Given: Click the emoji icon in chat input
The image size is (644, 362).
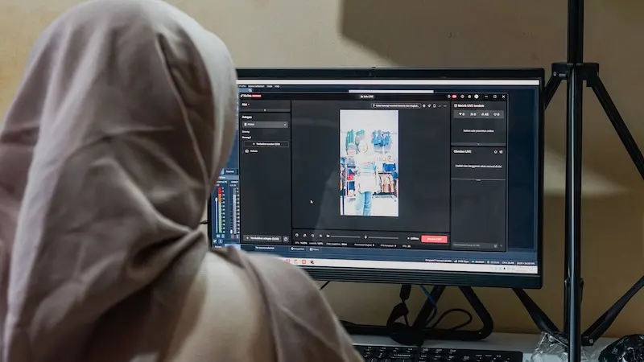Looking at the screenshot, I should tap(496, 245).
